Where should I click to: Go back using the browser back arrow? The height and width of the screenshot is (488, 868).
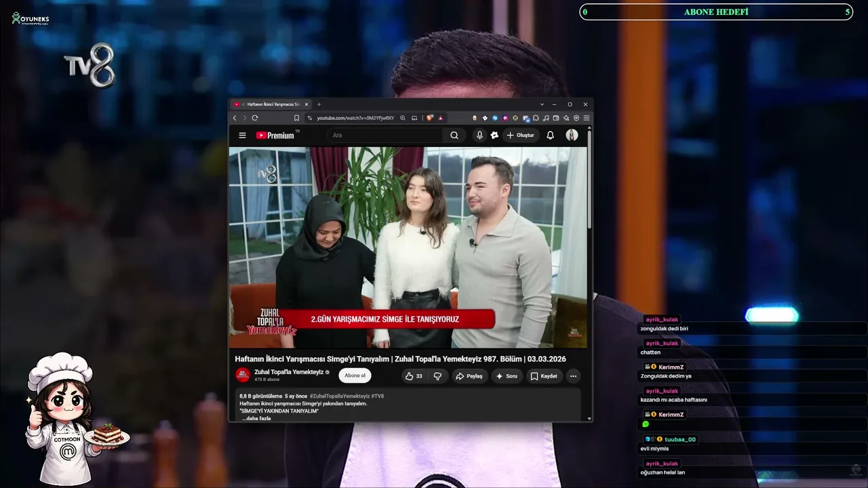[x=235, y=118]
